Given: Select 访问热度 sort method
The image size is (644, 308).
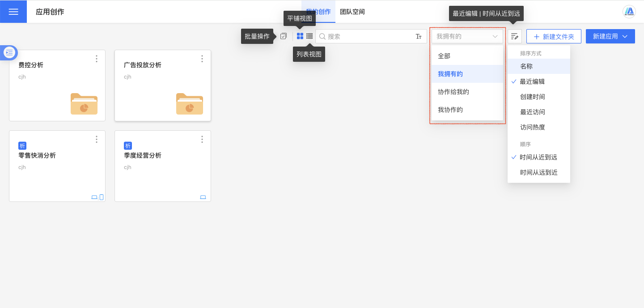Looking at the screenshot, I should [x=532, y=127].
